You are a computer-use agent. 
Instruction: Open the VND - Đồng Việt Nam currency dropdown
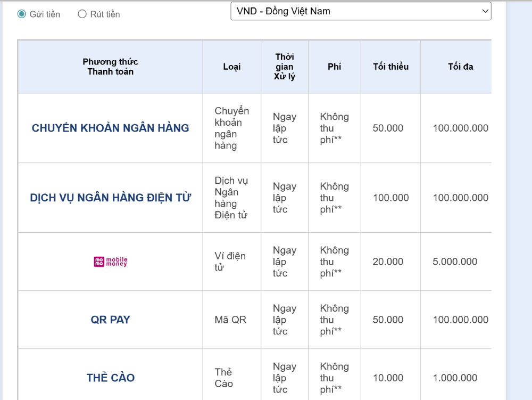[360, 11]
